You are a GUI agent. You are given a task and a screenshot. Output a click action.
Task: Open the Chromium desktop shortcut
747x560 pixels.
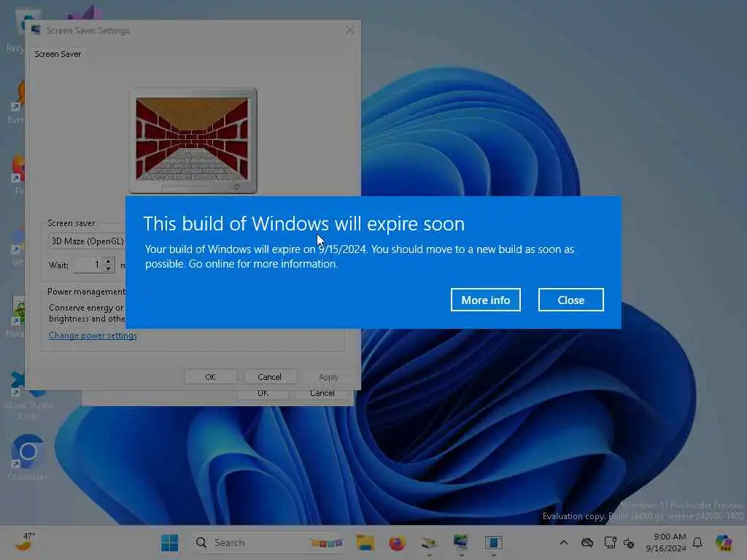coord(28,457)
